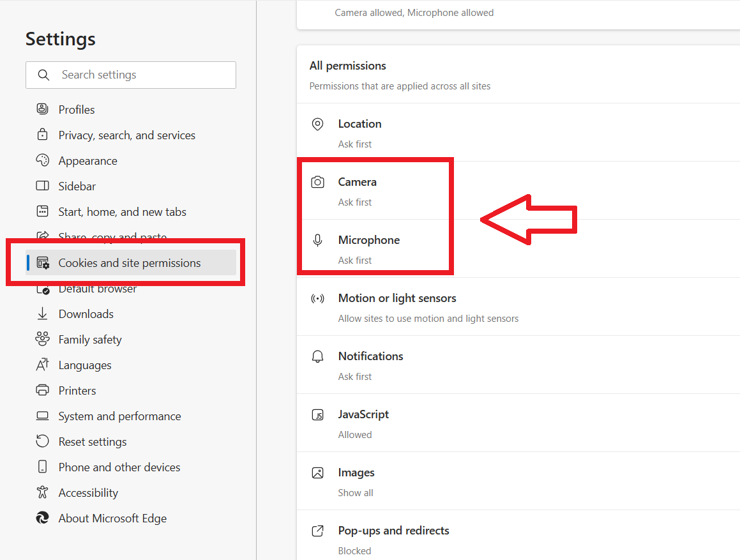Screen dimensions: 740x560
Task: Click the Images permission icon
Action: 317,473
